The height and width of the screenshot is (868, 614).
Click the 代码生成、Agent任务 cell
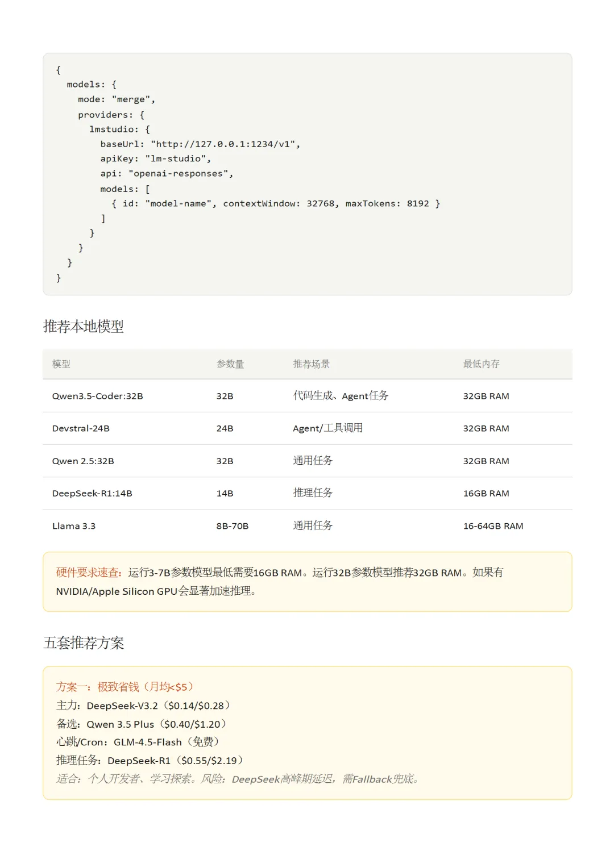(341, 396)
